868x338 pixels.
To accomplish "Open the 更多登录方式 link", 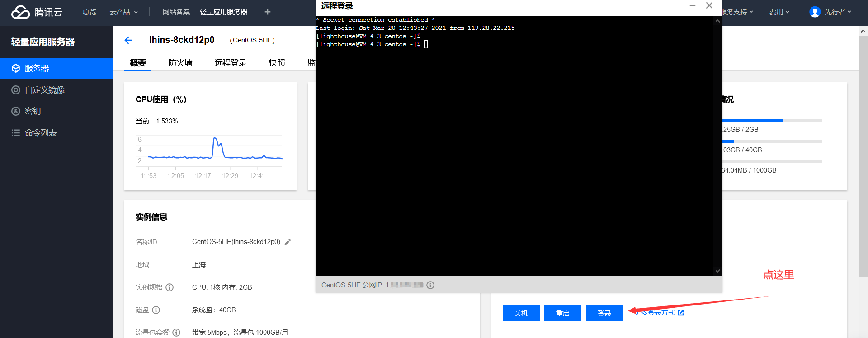I will 655,313.
